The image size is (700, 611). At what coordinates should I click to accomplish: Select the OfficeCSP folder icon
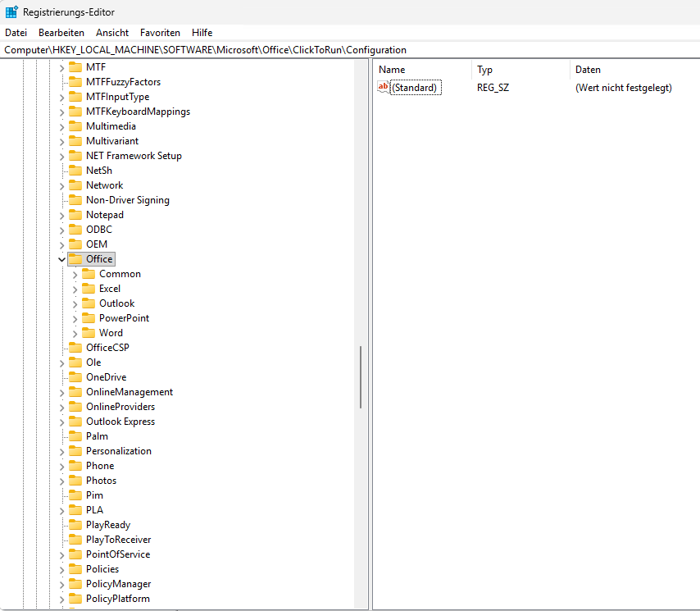pos(75,347)
